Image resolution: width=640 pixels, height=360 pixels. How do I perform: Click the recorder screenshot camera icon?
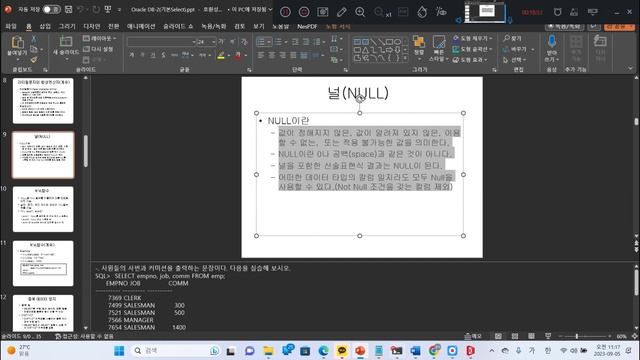click(323, 12)
